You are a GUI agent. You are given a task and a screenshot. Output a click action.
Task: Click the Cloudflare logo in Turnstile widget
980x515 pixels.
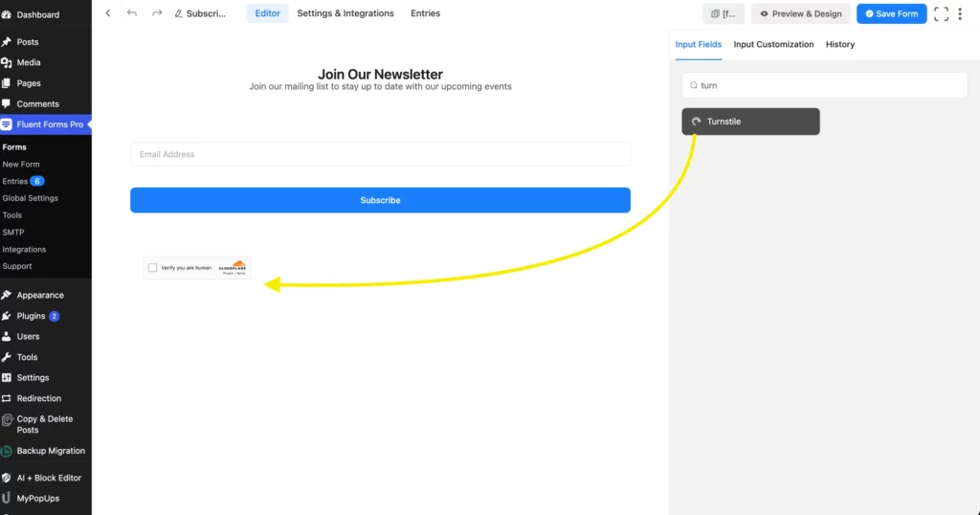(233, 266)
